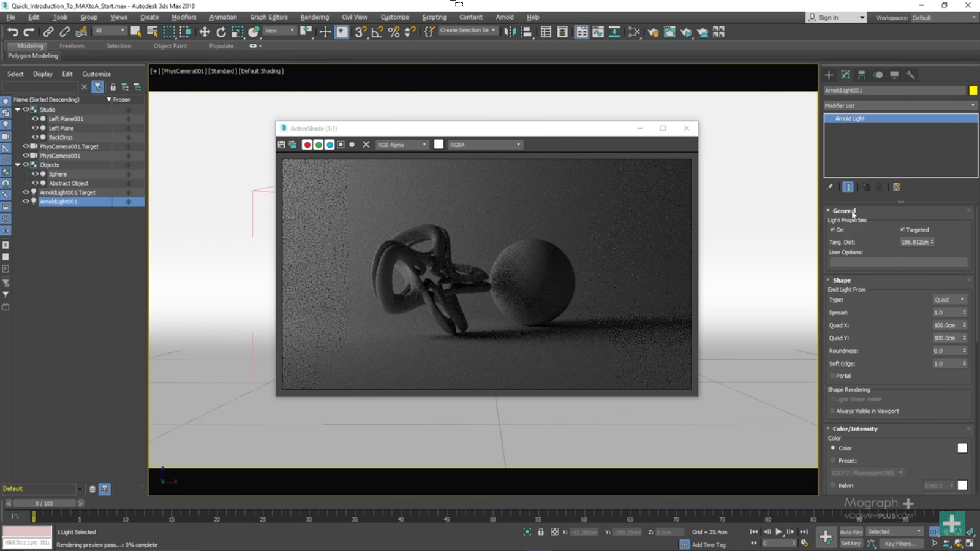Disable the Targeted checkbox

point(902,230)
